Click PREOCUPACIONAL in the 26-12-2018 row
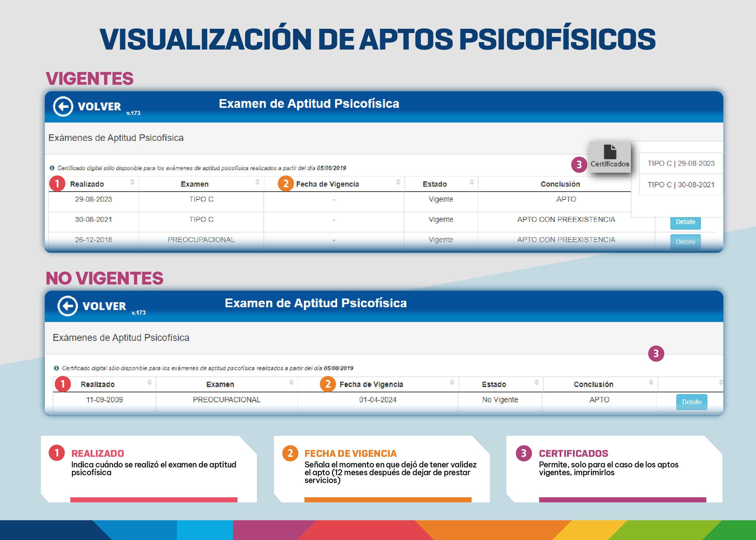 (201, 240)
